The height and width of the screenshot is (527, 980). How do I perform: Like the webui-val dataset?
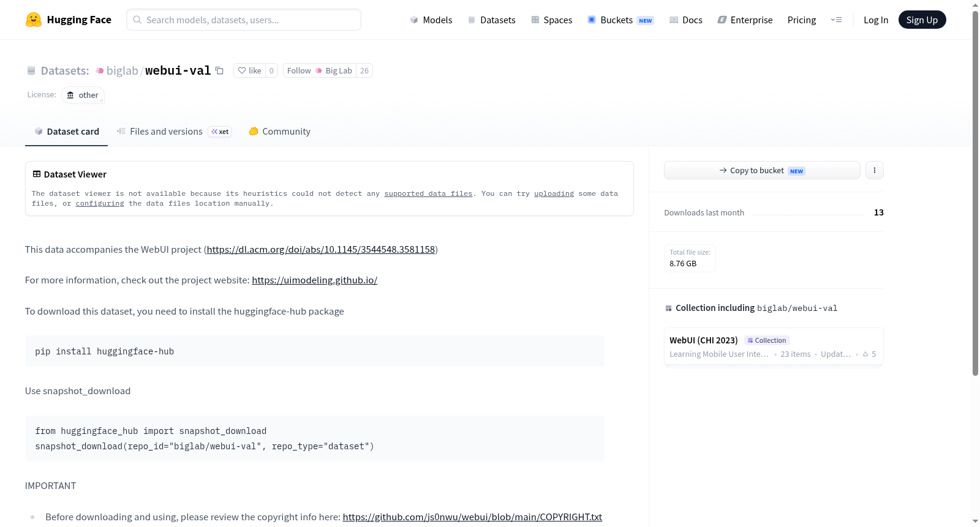point(249,70)
